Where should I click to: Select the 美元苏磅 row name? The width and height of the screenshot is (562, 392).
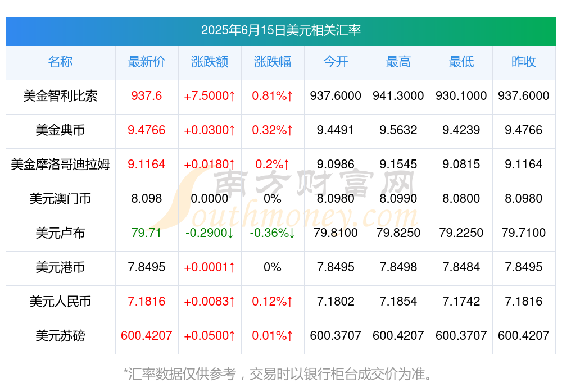pos(60,336)
